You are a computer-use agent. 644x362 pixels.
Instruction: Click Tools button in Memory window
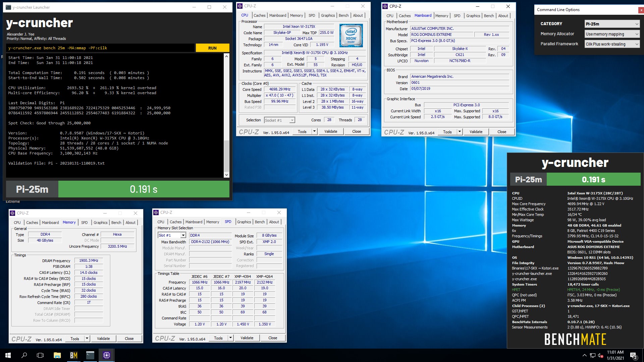click(x=75, y=339)
